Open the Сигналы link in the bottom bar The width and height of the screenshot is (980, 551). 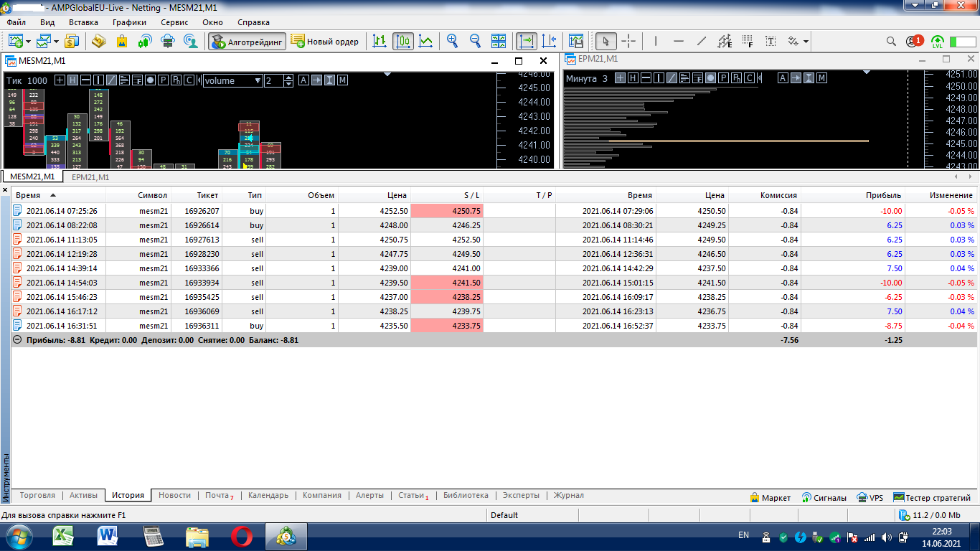pyautogui.click(x=824, y=497)
